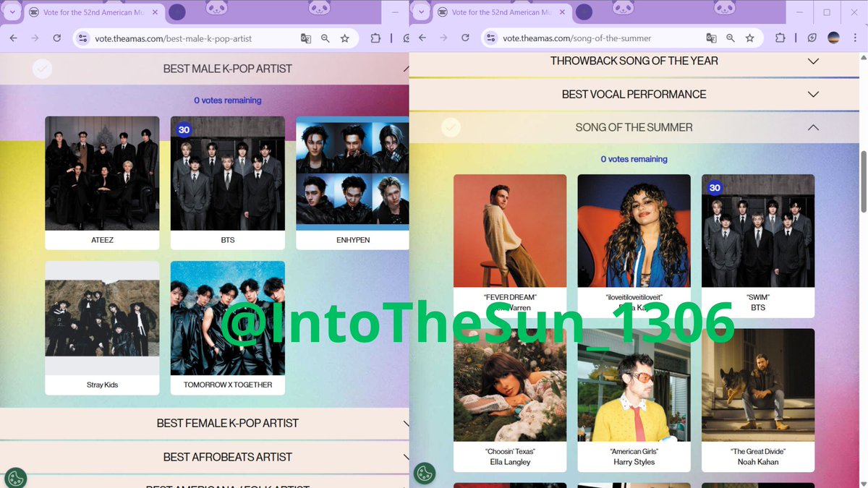The height and width of the screenshot is (488, 868).
Task: Reload the best-male-k-pop-artist page
Action: (x=56, y=38)
